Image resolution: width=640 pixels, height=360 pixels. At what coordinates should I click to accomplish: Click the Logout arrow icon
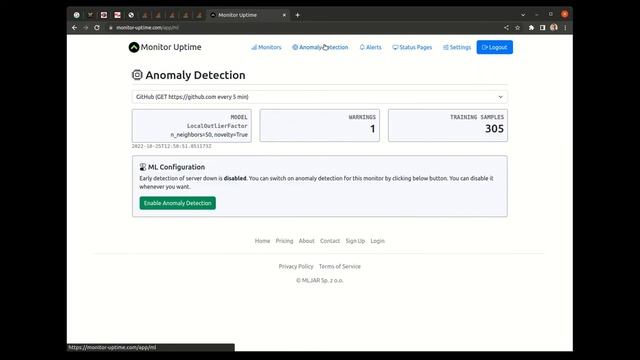point(484,47)
